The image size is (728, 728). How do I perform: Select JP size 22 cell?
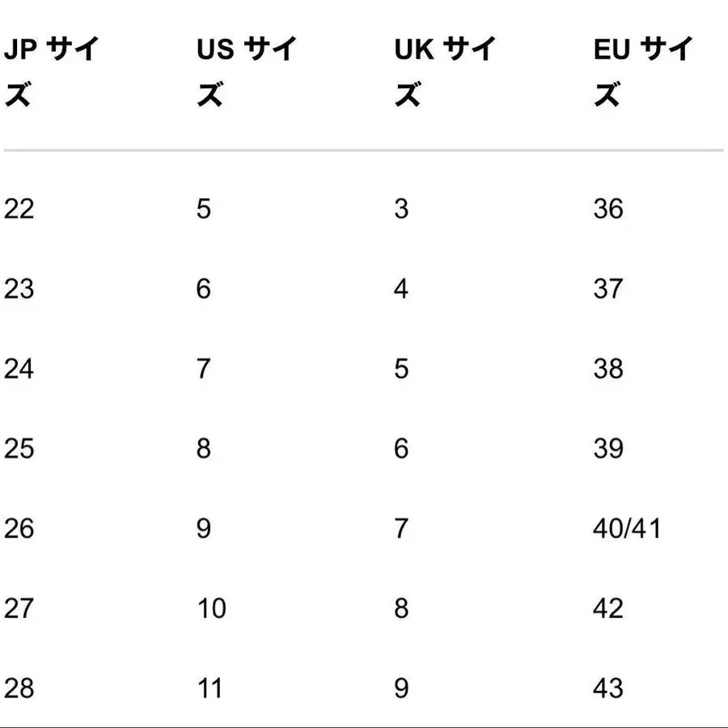tap(19, 210)
